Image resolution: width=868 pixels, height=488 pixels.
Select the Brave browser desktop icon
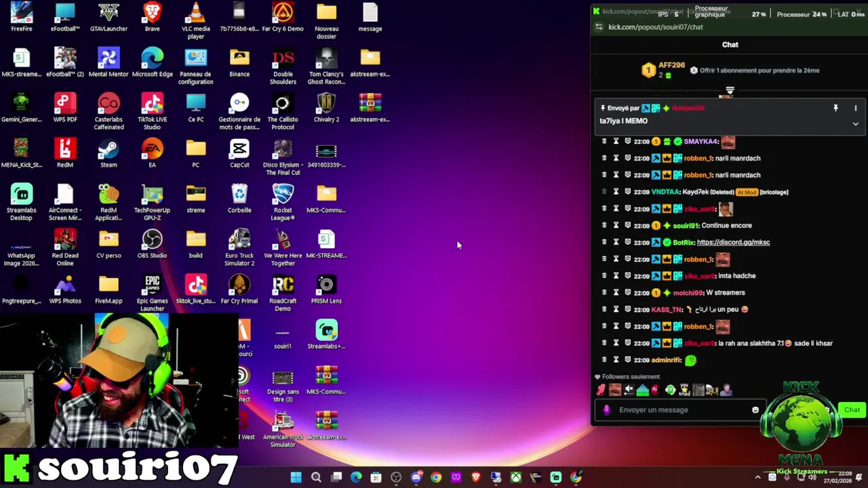[152, 18]
